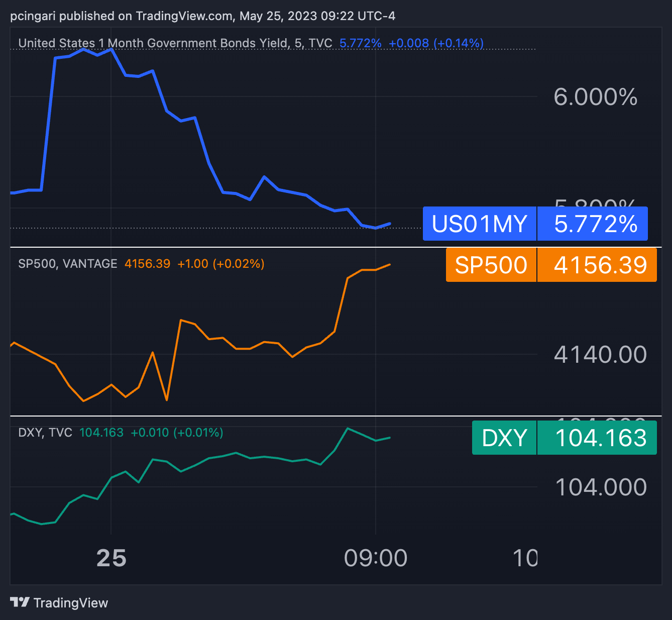Click the 104.163 price label on axis
Viewport: 672px width, 620px height.
(x=597, y=438)
